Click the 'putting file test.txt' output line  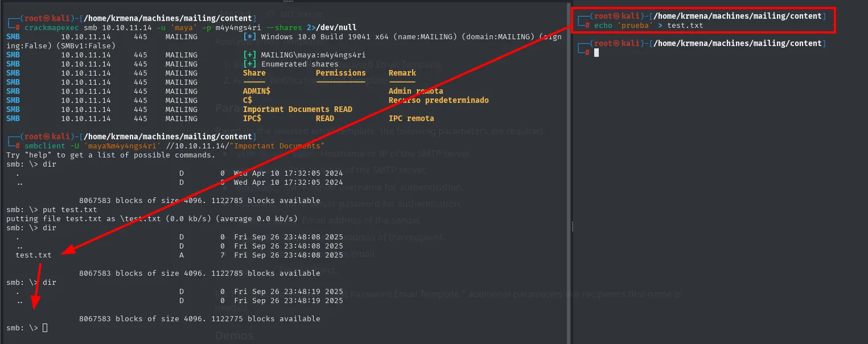(x=152, y=218)
